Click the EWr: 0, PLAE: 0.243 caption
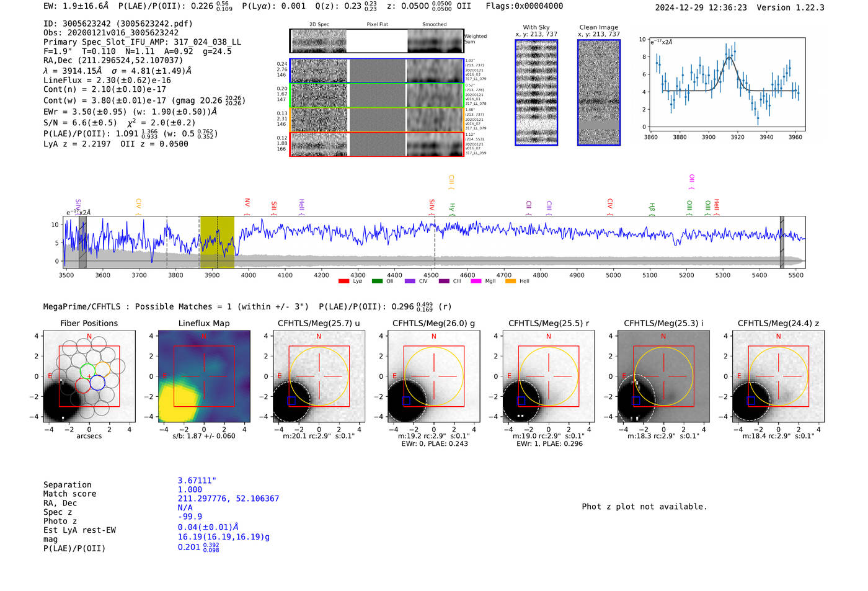The width and height of the screenshot is (868, 591). (434, 444)
